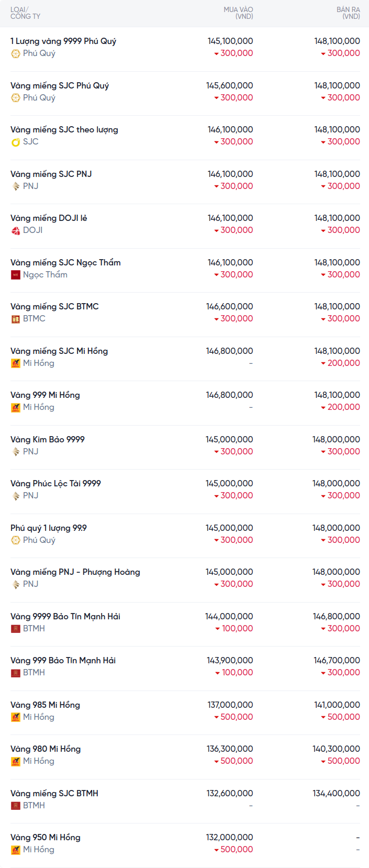Click PNJ logo under Vàng miếng SJC PNJ

(16, 186)
